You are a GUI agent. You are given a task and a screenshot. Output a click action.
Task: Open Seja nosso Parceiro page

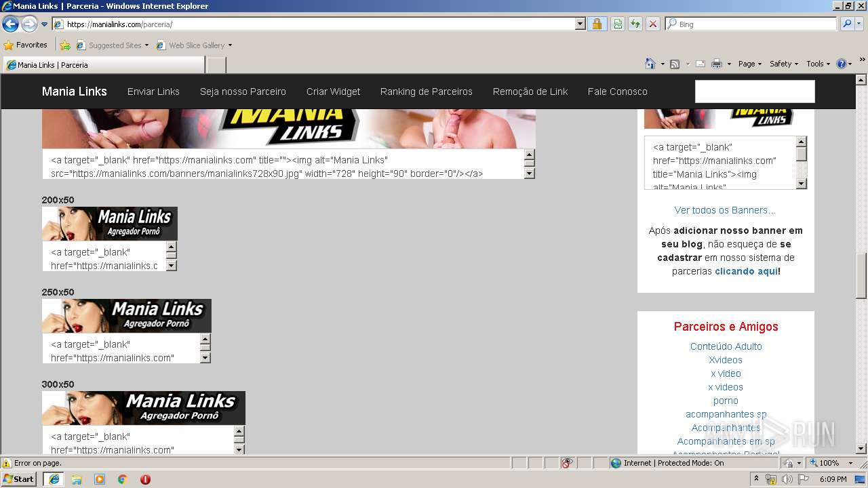point(243,91)
